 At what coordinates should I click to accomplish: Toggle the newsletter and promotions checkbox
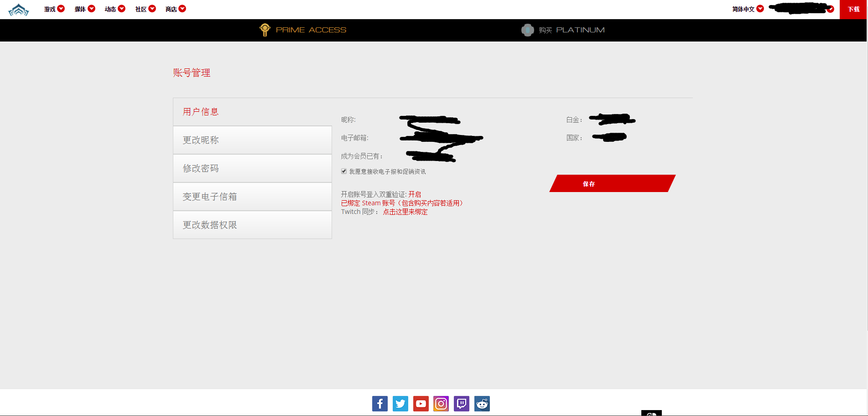344,171
